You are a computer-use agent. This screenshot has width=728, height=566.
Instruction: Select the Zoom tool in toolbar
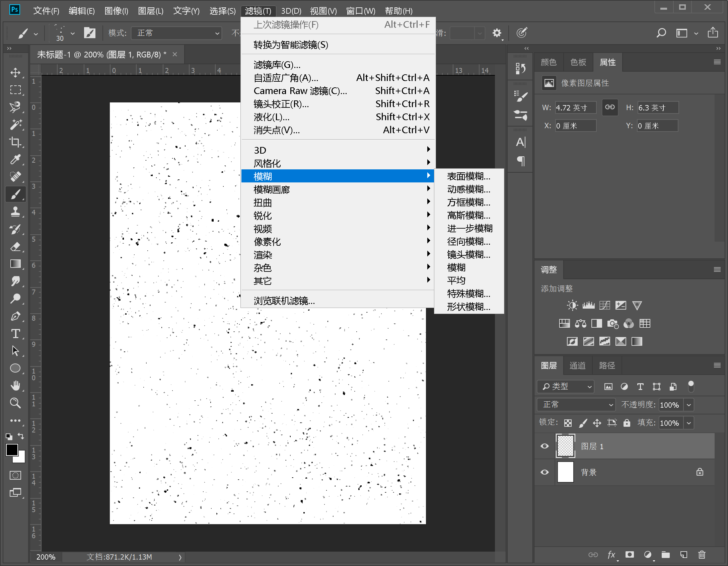[x=15, y=403]
